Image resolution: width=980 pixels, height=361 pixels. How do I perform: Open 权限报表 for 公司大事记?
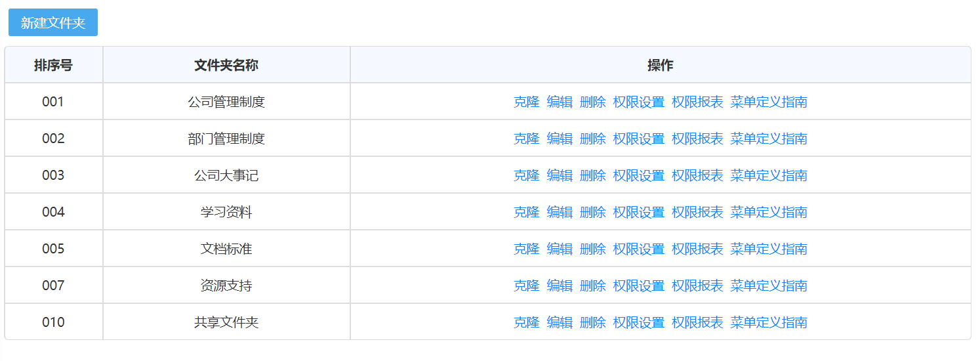point(697,175)
